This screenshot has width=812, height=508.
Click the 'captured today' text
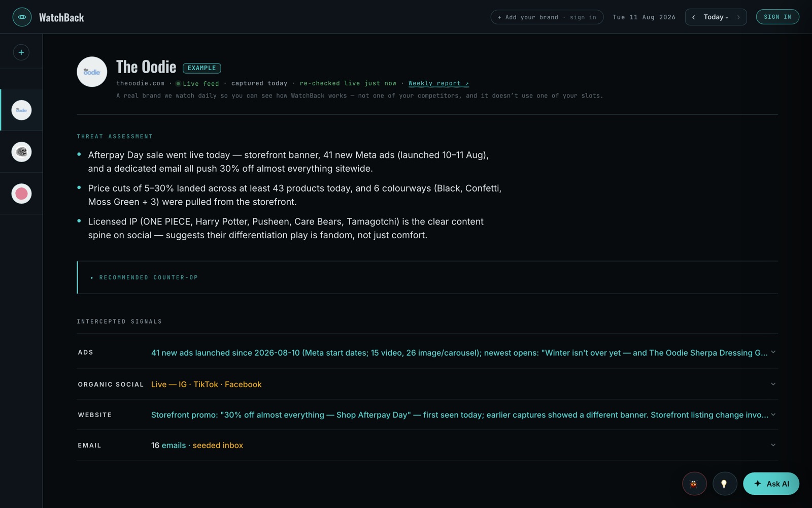[x=259, y=83]
